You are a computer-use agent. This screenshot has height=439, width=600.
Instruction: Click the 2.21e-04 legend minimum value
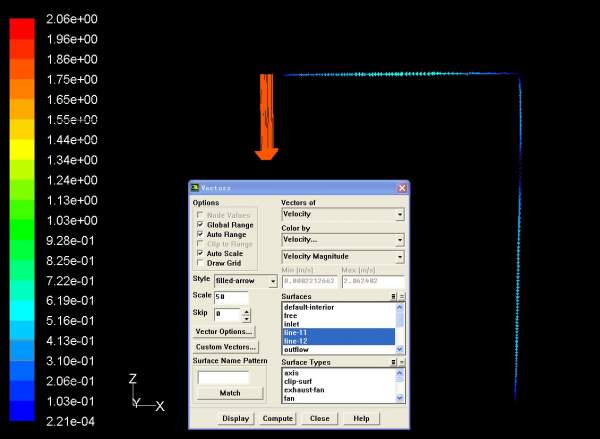click(70, 421)
